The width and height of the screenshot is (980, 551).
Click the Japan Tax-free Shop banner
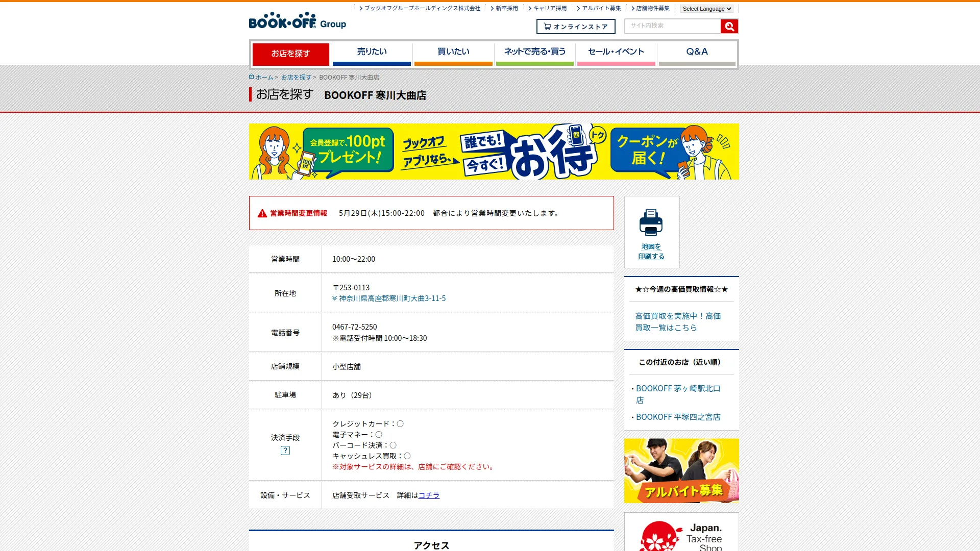(681, 532)
